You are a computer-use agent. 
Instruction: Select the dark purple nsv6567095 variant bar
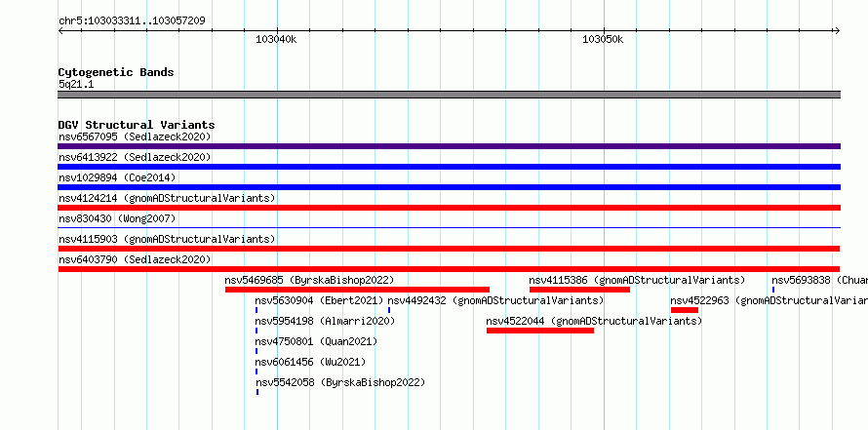click(x=449, y=146)
